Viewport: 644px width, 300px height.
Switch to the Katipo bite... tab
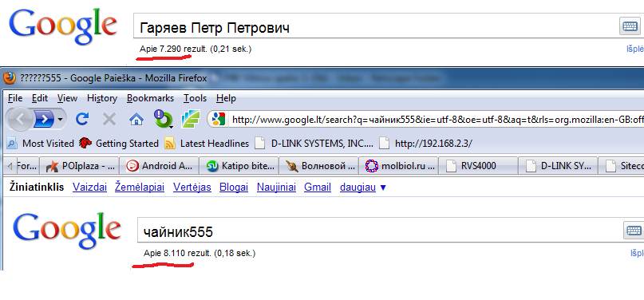pyautogui.click(x=239, y=166)
